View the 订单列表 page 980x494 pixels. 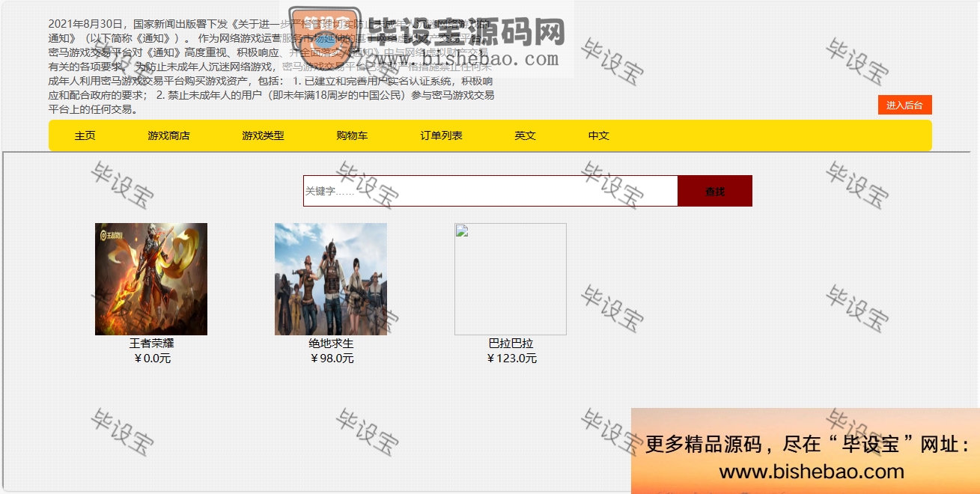[441, 135]
